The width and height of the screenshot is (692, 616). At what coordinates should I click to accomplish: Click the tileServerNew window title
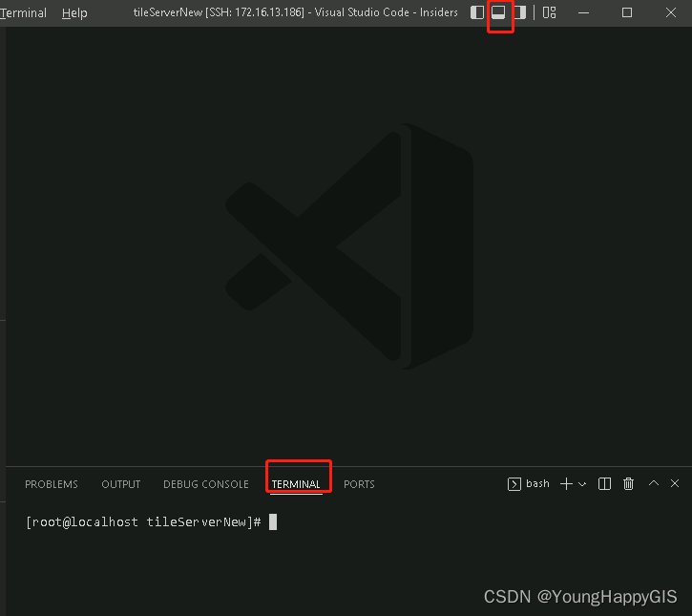point(295,12)
